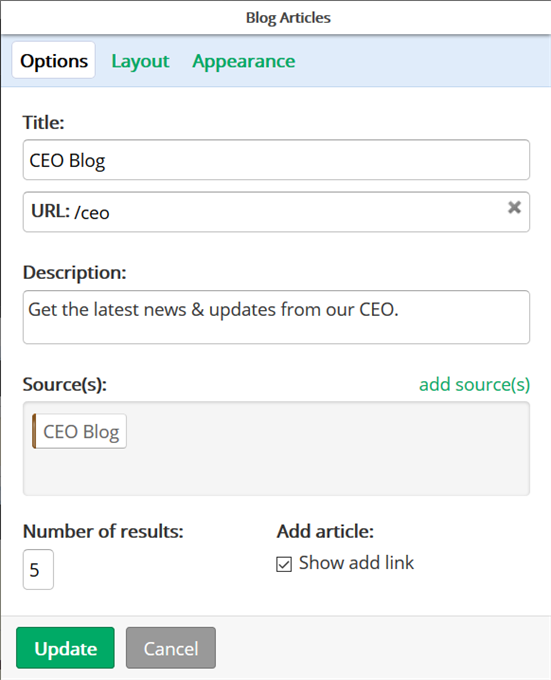551x680 pixels.
Task: Switch to the Layout tab
Action: tap(140, 61)
